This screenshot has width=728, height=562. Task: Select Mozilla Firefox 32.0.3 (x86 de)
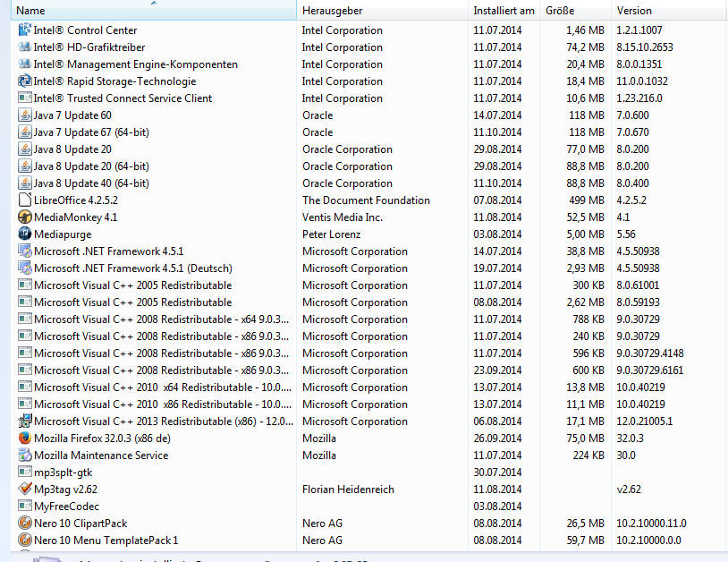[102, 439]
